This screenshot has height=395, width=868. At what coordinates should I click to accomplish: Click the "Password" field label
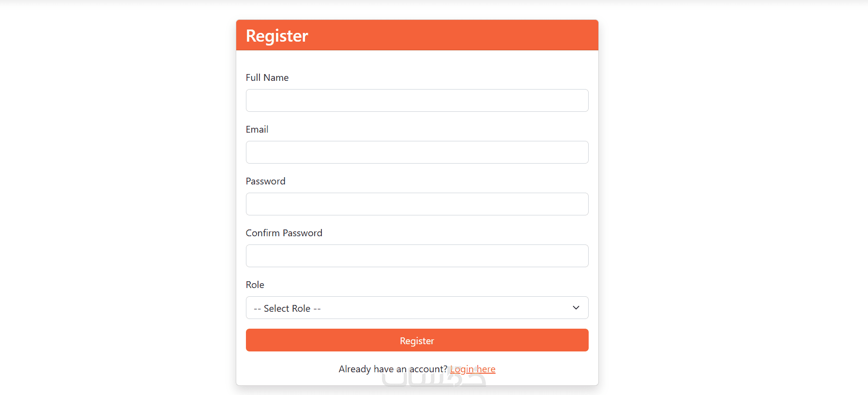(x=265, y=181)
